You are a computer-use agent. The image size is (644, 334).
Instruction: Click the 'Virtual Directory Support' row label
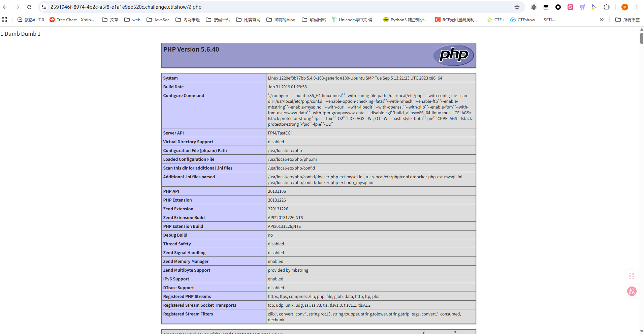(188, 142)
